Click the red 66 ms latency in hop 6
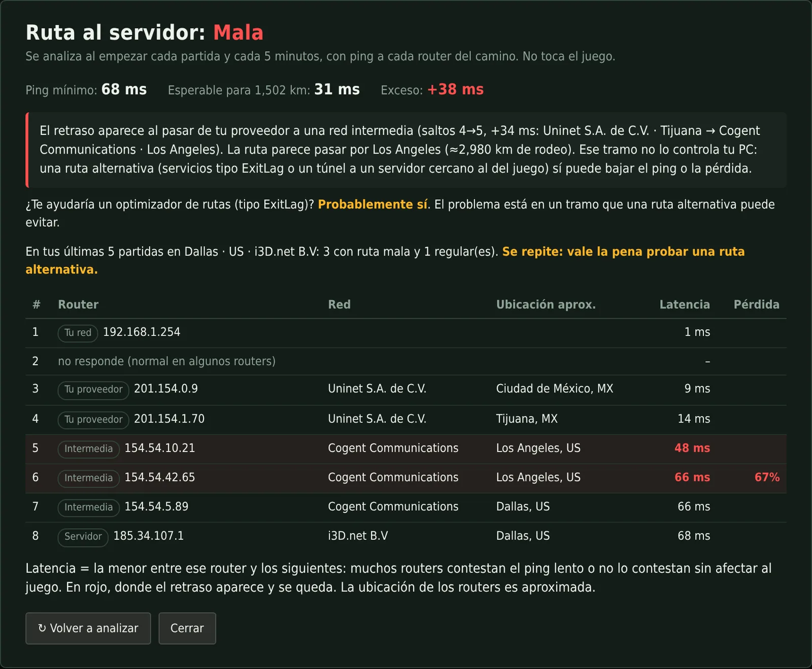The image size is (812, 669). (x=692, y=477)
